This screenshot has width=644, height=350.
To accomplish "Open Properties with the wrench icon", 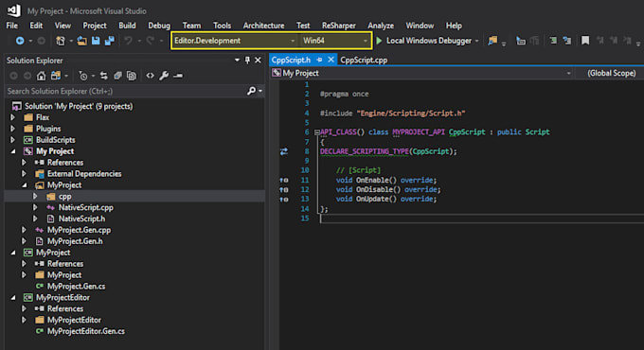I will click(164, 76).
